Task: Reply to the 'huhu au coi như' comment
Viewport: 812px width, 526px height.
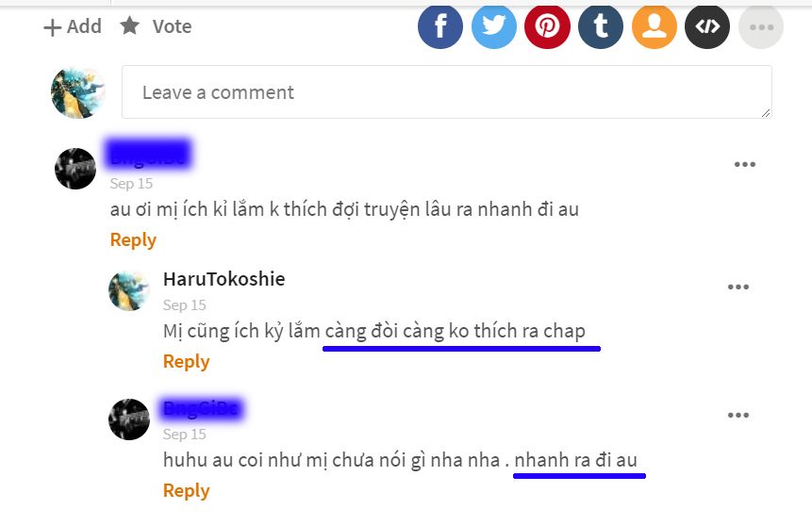Action: (x=187, y=490)
